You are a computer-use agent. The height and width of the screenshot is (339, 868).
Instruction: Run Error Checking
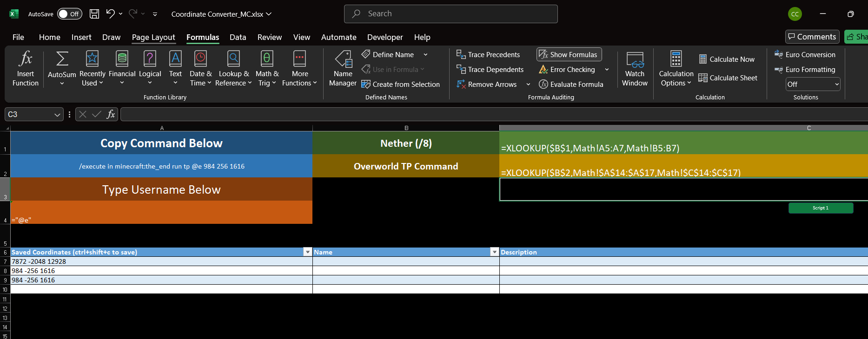point(567,69)
